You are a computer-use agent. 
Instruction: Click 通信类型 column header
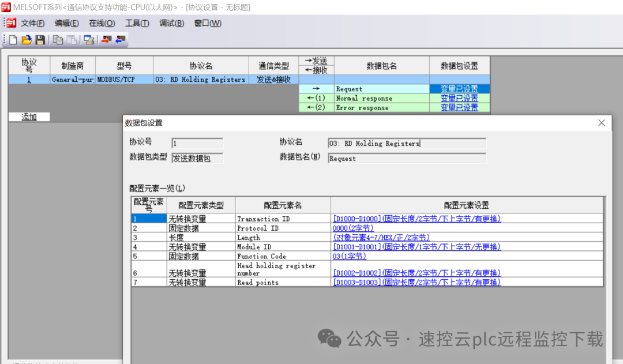coord(274,66)
